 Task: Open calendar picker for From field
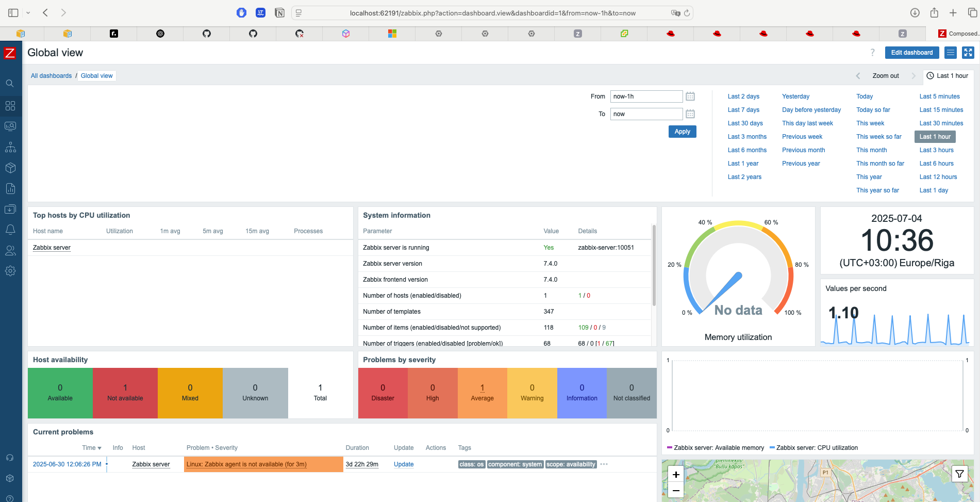click(690, 96)
